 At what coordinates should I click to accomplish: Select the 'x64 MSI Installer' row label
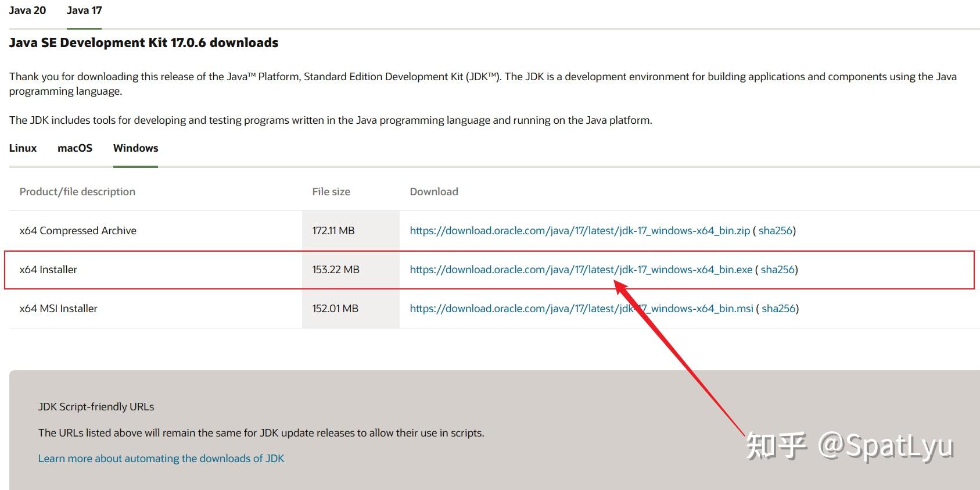58,309
